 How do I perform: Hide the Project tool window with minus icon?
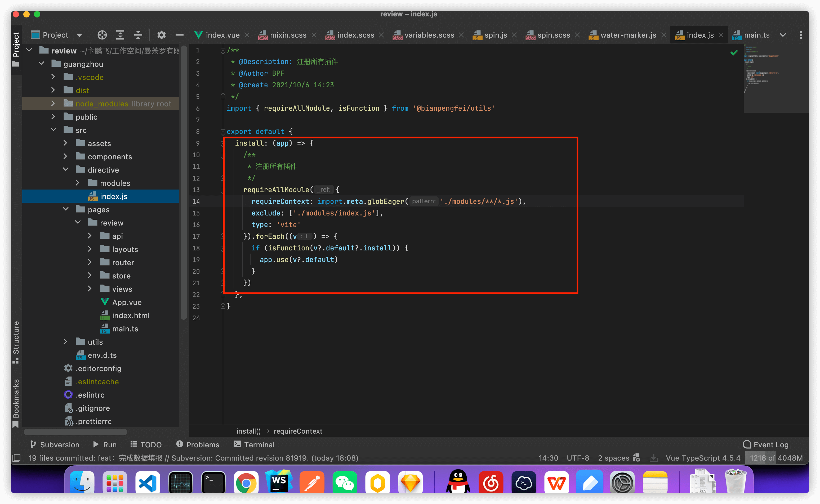pos(179,35)
